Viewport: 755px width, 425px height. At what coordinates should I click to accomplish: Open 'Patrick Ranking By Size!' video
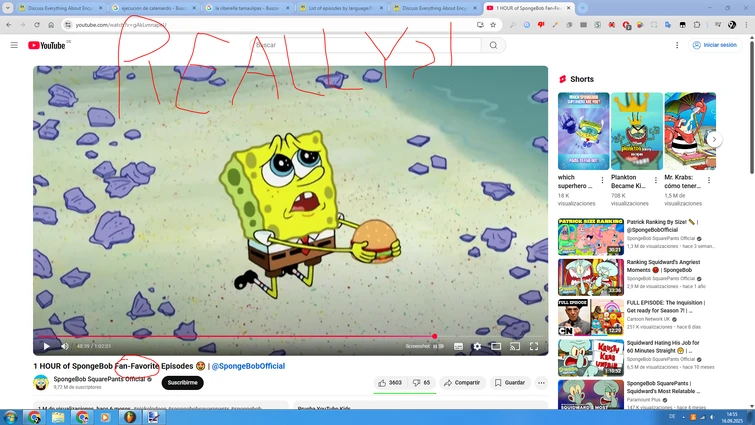tap(591, 237)
